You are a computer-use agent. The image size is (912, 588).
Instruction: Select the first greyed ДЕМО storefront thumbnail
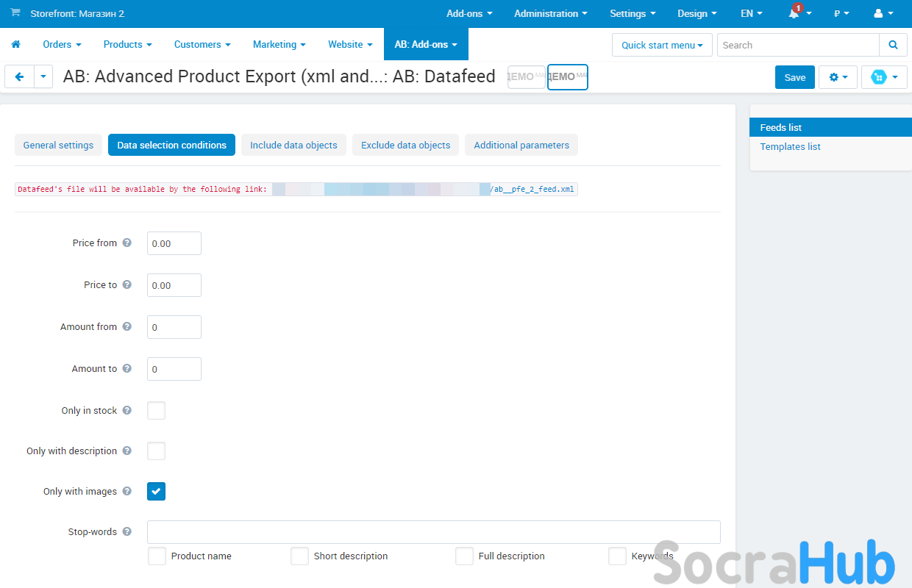(x=527, y=76)
